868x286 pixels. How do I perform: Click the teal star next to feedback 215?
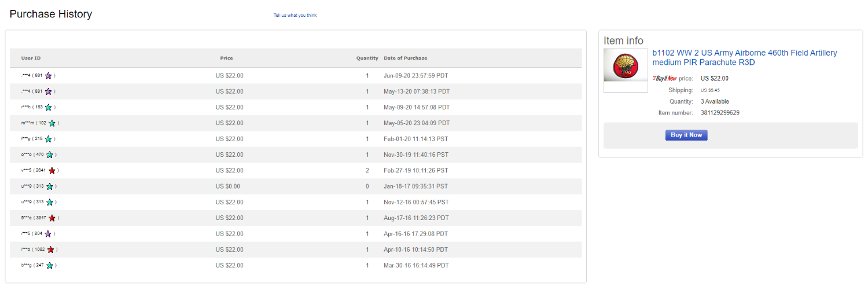(x=49, y=139)
